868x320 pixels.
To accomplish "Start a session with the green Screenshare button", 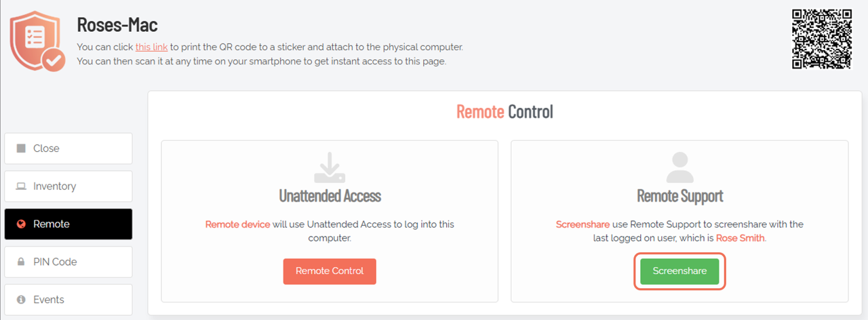I will [x=679, y=271].
